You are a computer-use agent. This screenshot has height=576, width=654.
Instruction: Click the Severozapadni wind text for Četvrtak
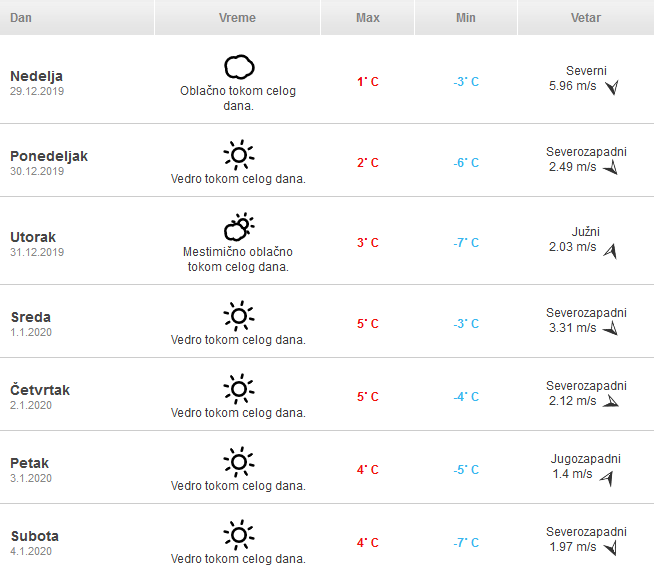(586, 386)
